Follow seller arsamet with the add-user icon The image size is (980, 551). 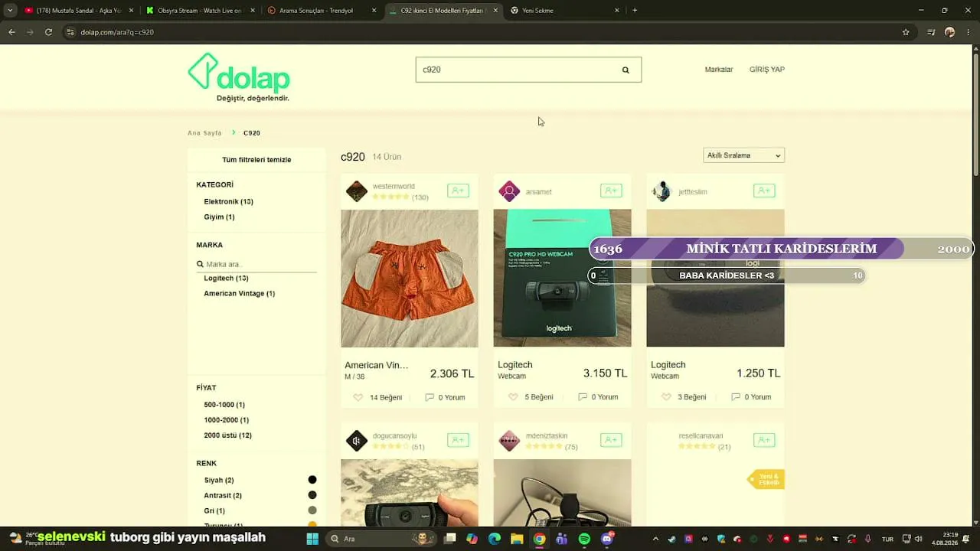click(x=611, y=191)
